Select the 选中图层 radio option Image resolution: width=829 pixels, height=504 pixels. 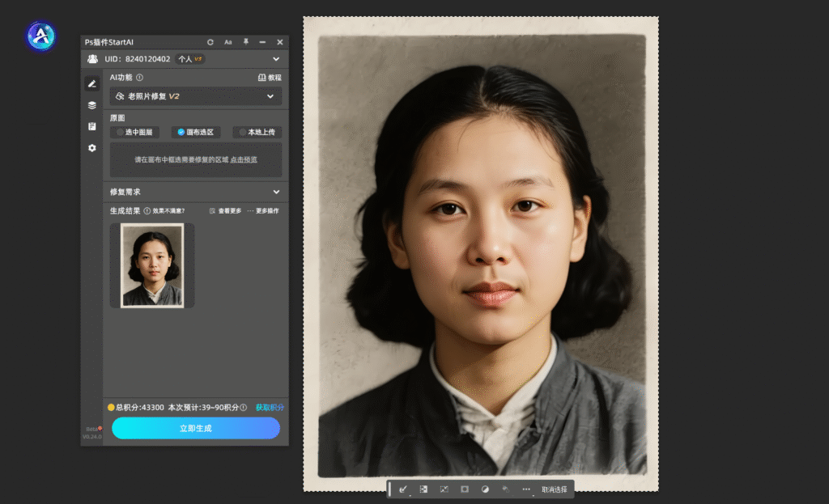(134, 132)
